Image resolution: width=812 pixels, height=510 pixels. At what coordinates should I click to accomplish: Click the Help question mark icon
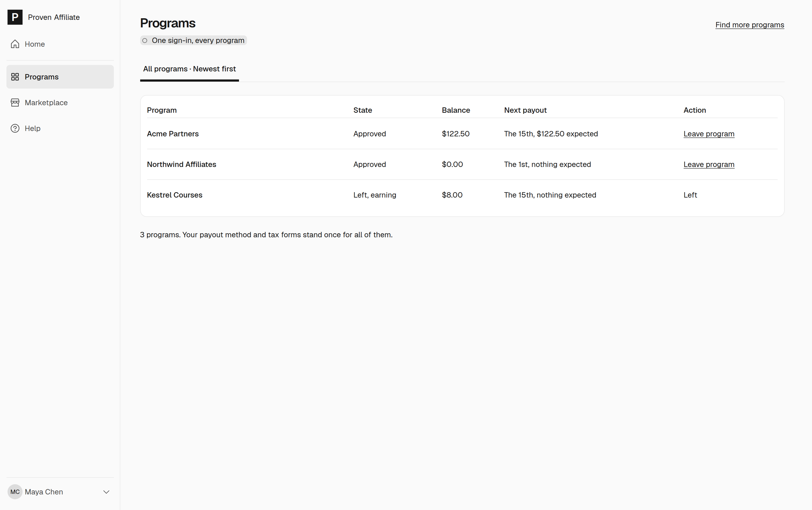15,128
